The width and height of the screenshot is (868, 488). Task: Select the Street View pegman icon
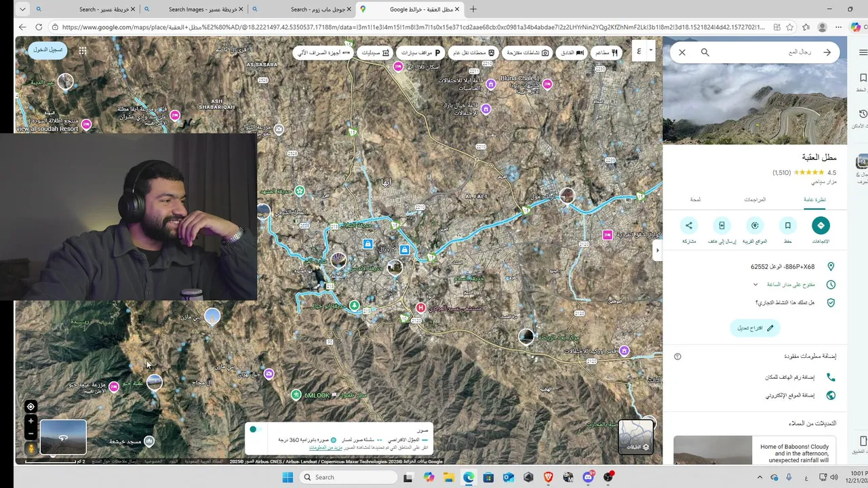[31, 449]
